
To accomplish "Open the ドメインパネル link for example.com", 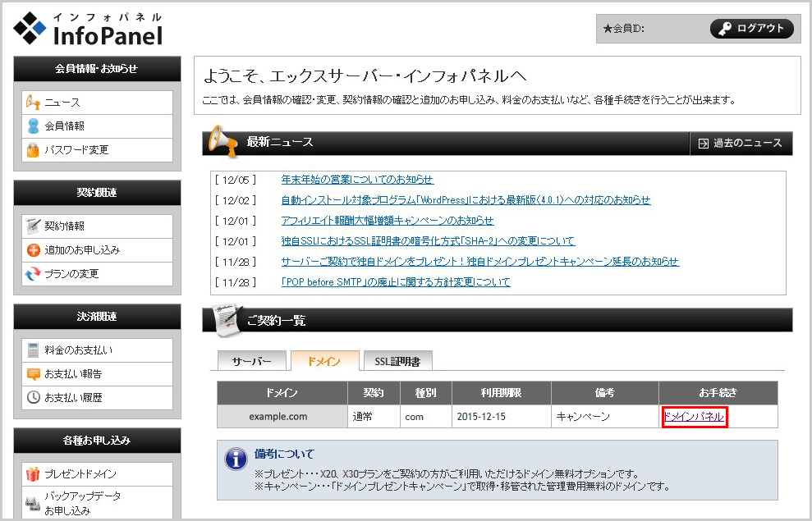I will click(x=694, y=417).
